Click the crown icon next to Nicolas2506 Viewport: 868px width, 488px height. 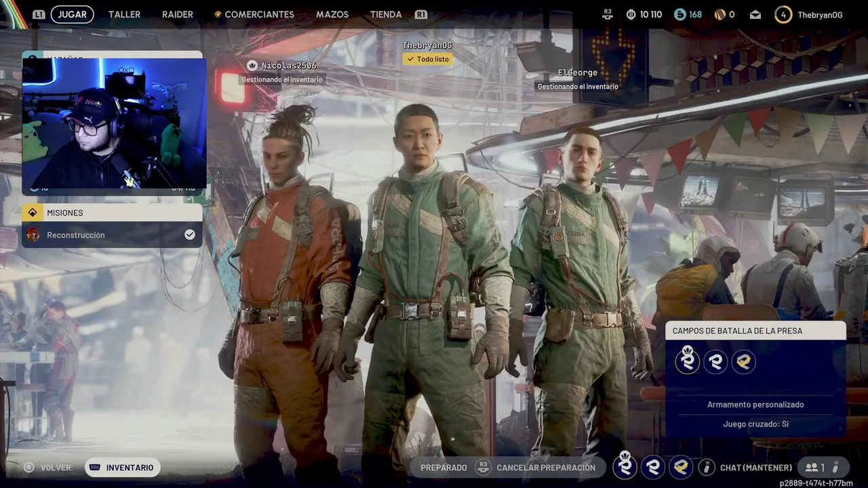tap(252, 65)
